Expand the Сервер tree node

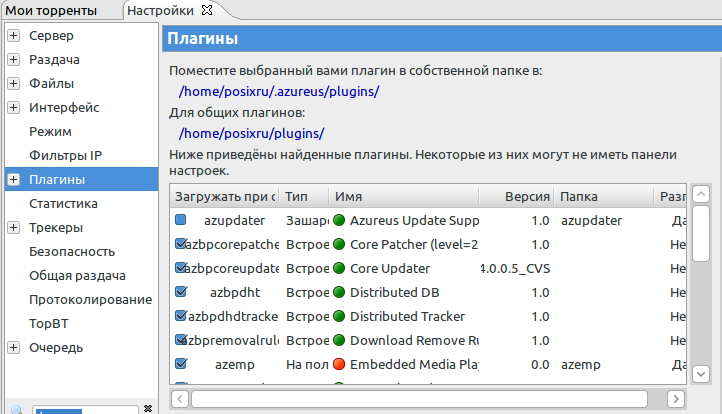coord(14,35)
